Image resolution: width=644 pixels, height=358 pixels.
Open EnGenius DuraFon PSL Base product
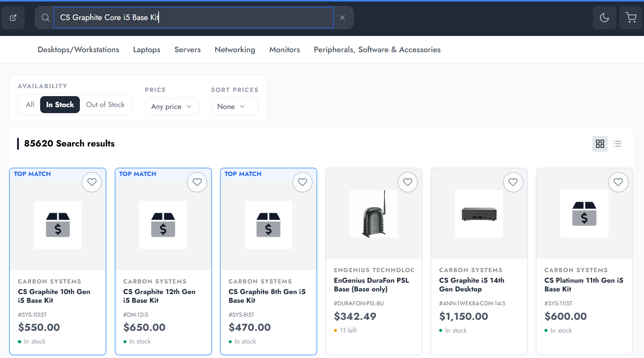[x=371, y=285]
